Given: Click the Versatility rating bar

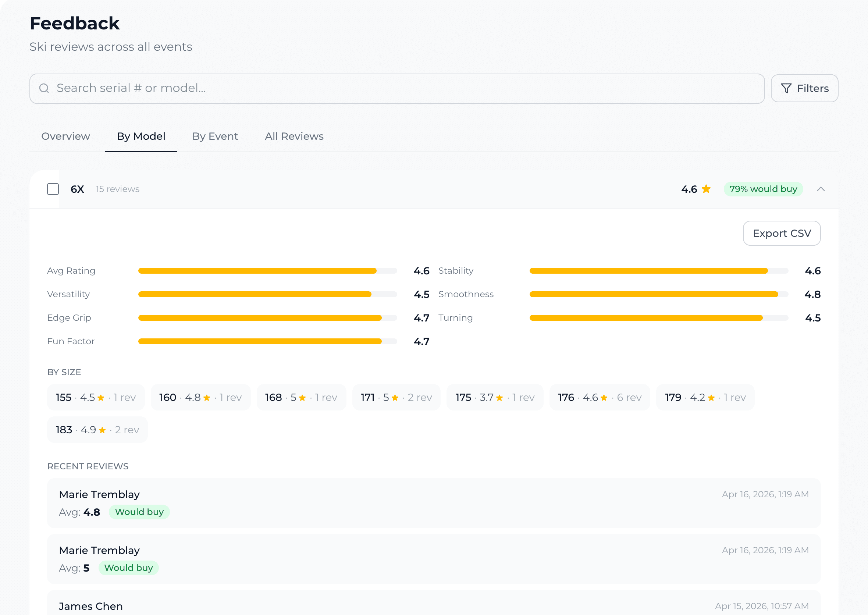Looking at the screenshot, I should [267, 294].
